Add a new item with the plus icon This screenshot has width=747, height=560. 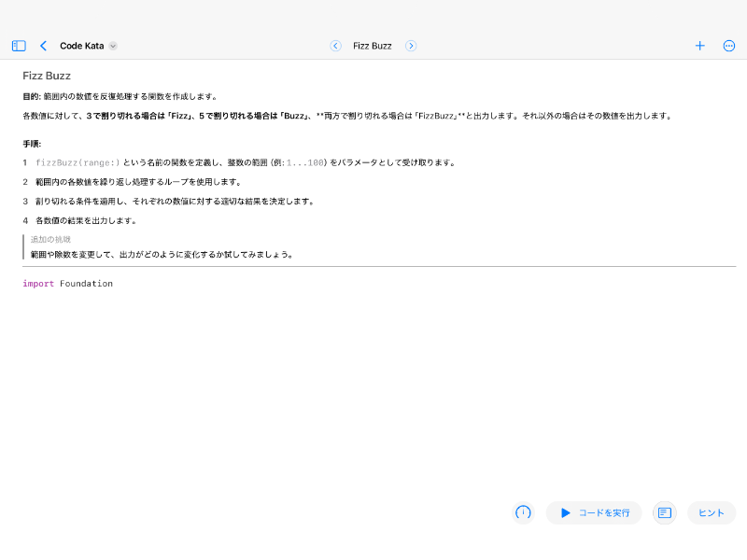click(x=699, y=45)
